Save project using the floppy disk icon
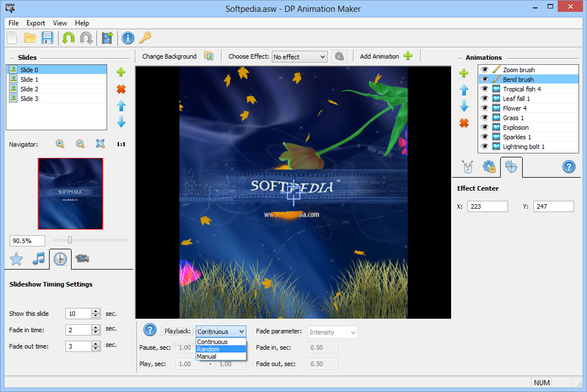The width and height of the screenshot is (587, 392). [x=47, y=38]
